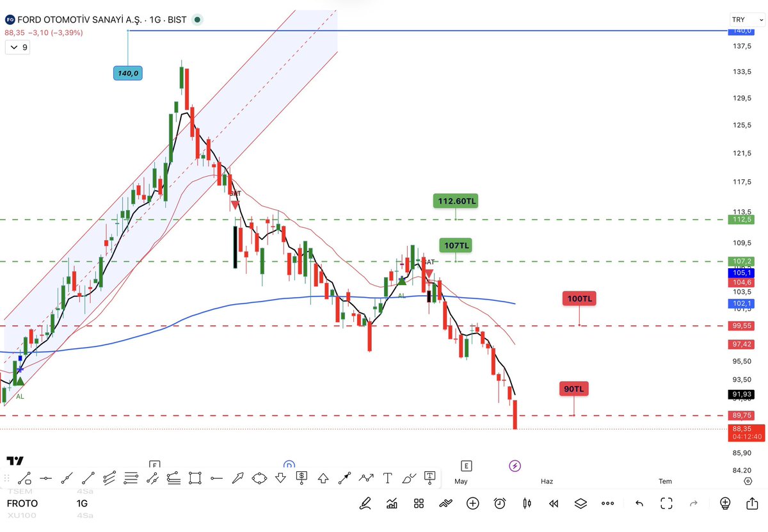Grab the drawing toolbar drag handle

click(6, 478)
